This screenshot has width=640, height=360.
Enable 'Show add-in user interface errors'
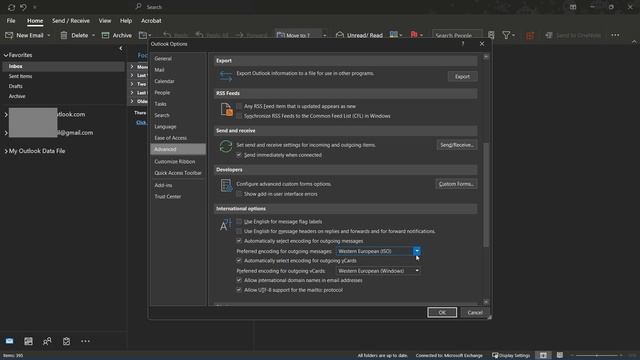click(239, 194)
